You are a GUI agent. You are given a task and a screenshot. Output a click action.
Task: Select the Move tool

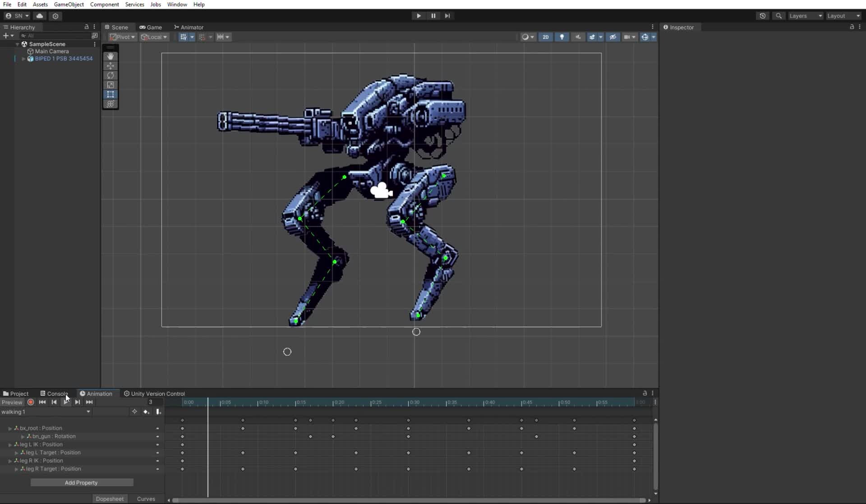tap(111, 66)
